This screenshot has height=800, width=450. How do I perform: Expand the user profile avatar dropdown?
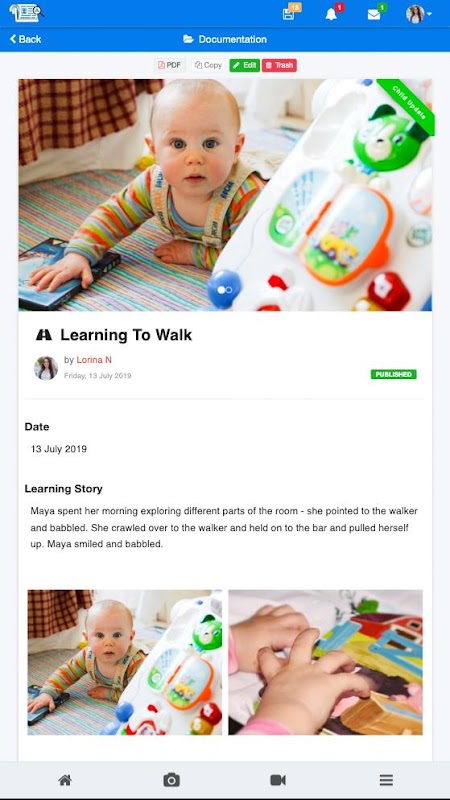(x=418, y=14)
